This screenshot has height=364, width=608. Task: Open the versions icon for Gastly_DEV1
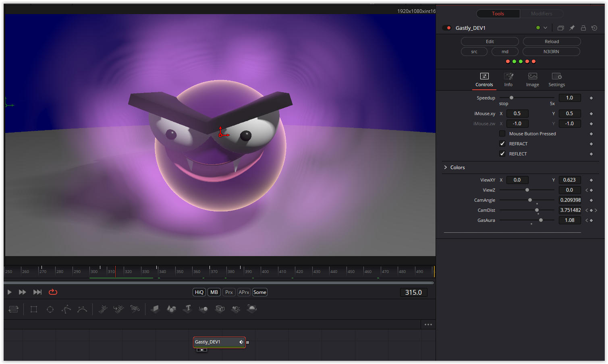point(560,28)
